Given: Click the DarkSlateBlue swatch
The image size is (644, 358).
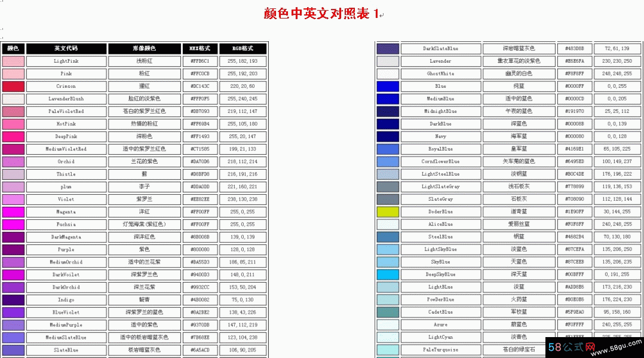Looking at the screenshot, I should 388,48.
